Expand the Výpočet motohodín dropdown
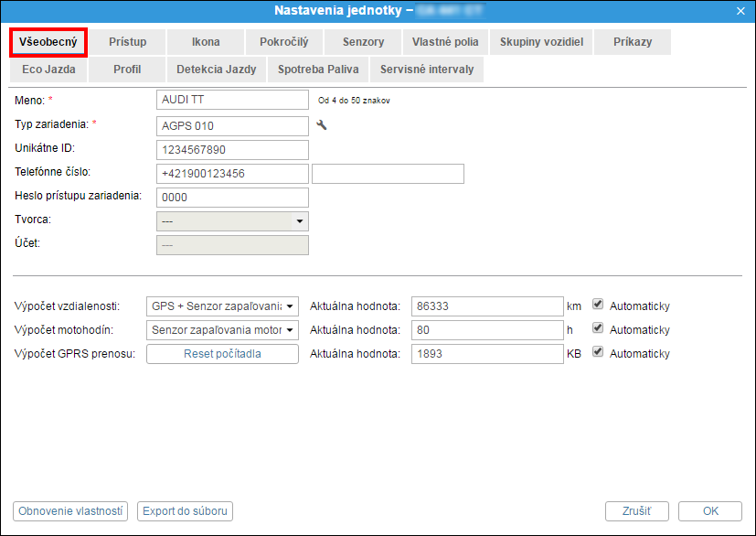This screenshot has width=756, height=536. tap(222, 330)
